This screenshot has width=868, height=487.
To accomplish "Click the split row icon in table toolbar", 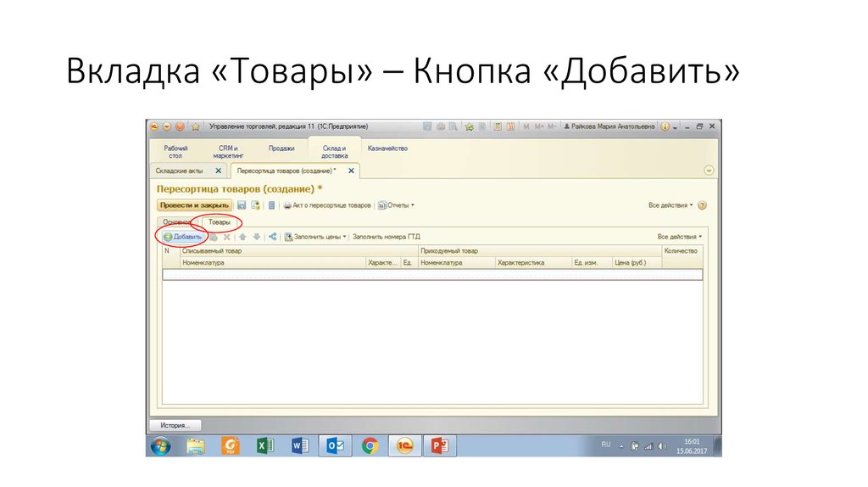I will click(x=272, y=237).
